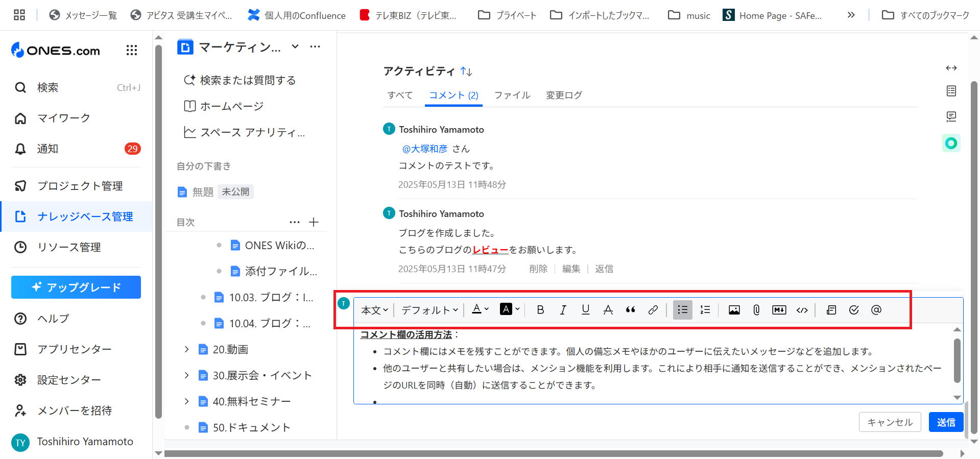Reverse the activity sort order
This screenshot has height=459, width=980.
[x=466, y=71]
